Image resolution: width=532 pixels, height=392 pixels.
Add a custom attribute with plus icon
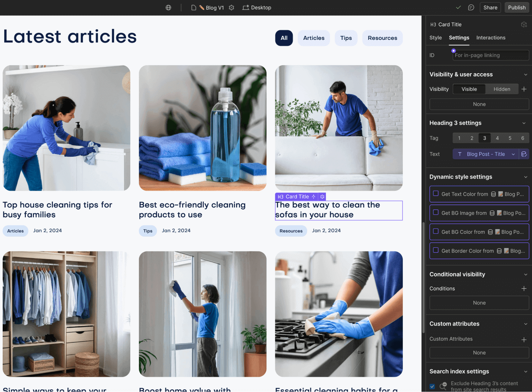click(524, 340)
